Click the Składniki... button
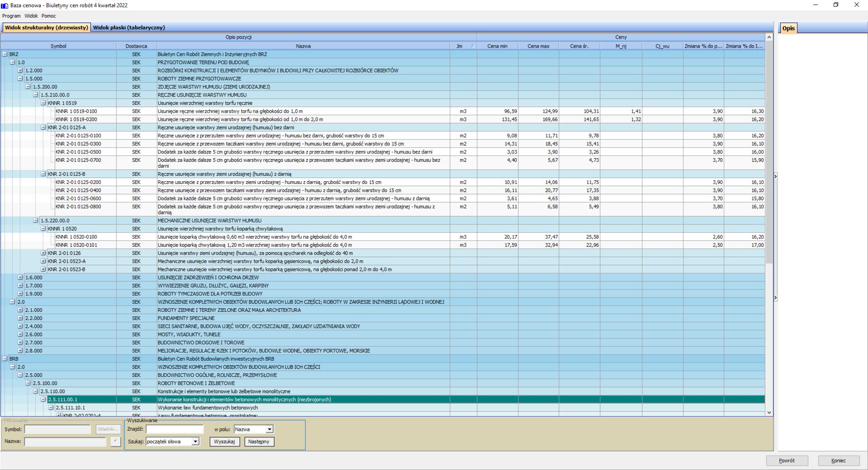The height and width of the screenshot is (470, 868). (108, 429)
